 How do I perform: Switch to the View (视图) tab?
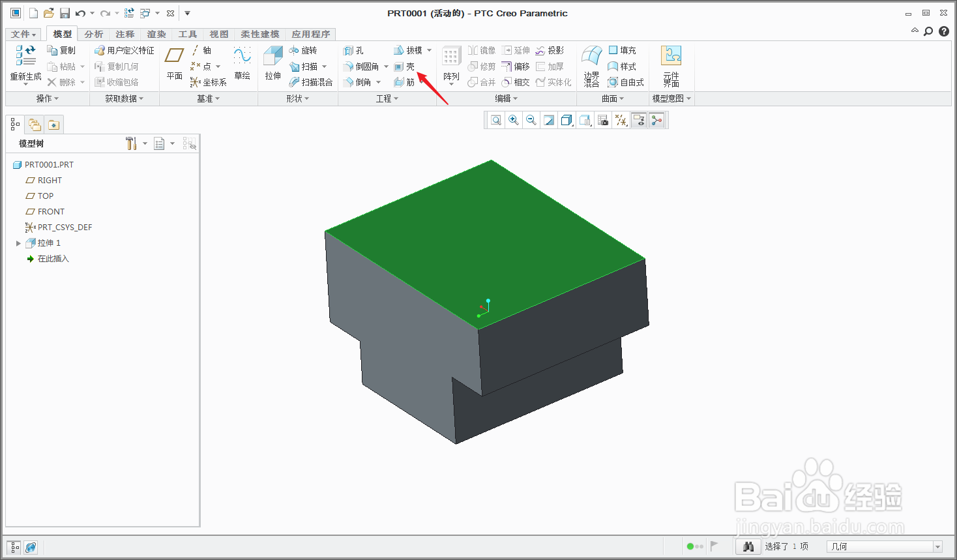(x=219, y=34)
